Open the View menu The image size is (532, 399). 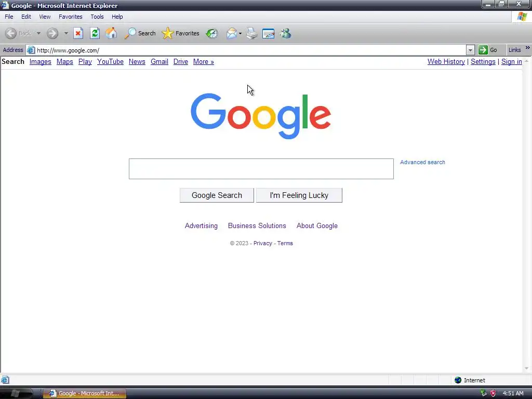pos(45,17)
